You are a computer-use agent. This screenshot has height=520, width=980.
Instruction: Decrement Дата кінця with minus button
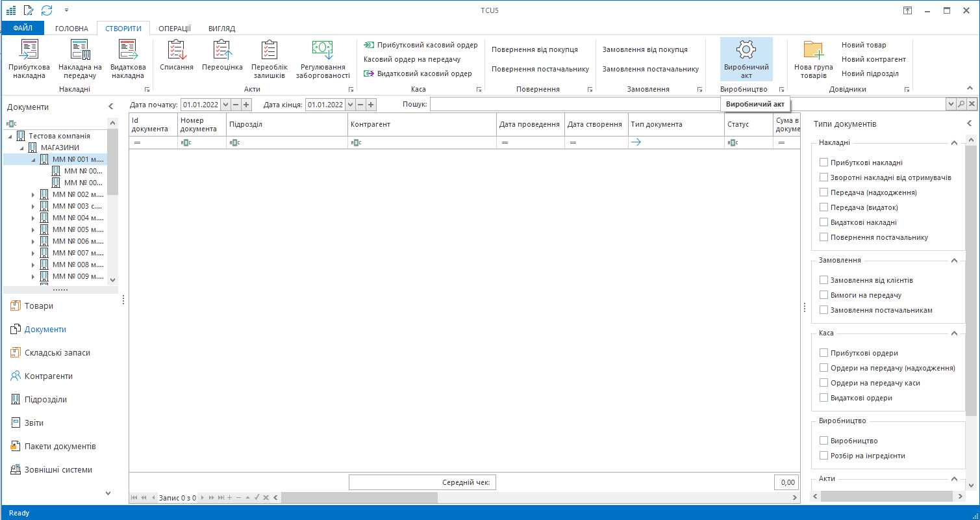361,104
